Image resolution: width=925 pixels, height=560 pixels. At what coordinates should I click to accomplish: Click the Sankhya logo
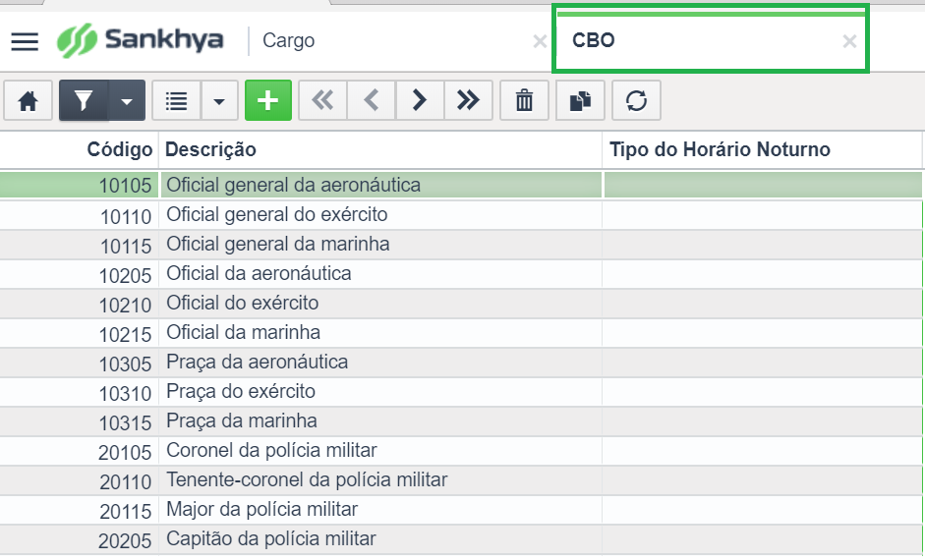click(x=141, y=40)
